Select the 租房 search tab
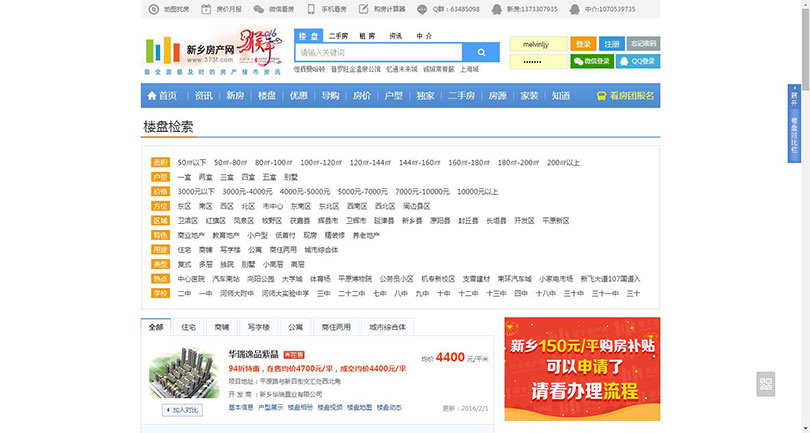 tap(367, 35)
